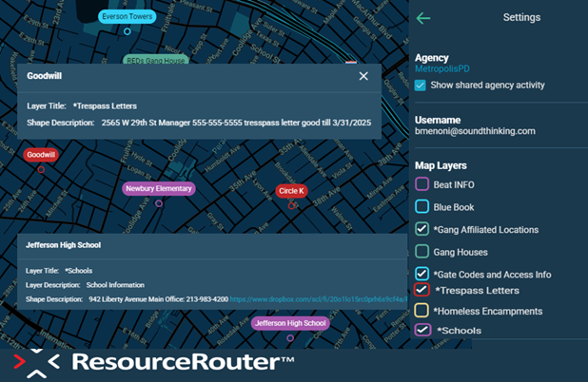Select the REDs Gang House map label
Screen dimensions: 588x382
point(156,60)
